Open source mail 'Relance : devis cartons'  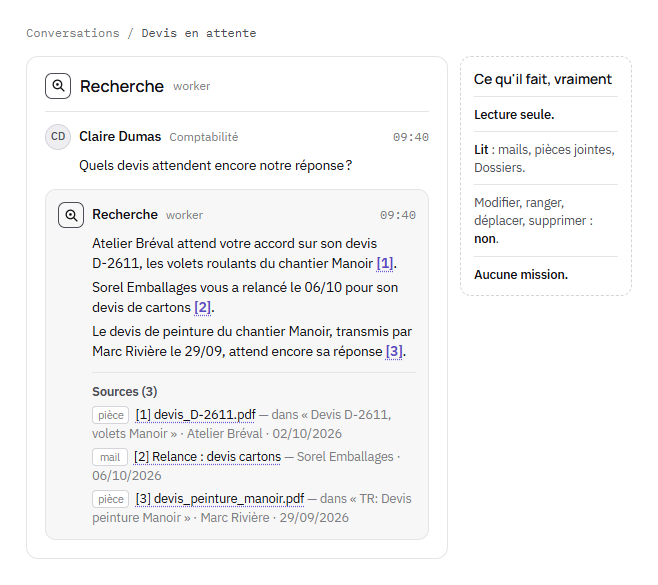pos(207,457)
